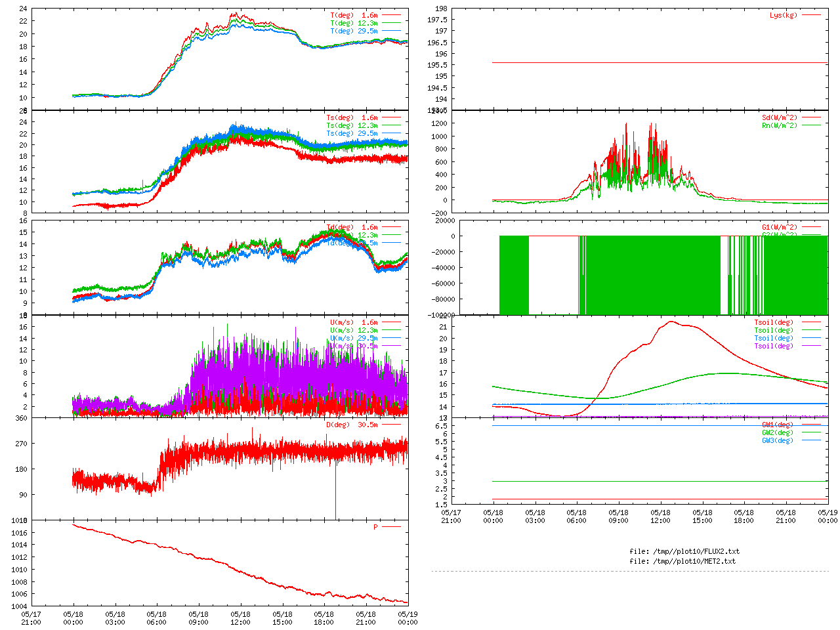The width and height of the screenshot is (840, 630).
Task: Click the purple-line Tsoil(deg) legend entry
Action: [x=774, y=346]
